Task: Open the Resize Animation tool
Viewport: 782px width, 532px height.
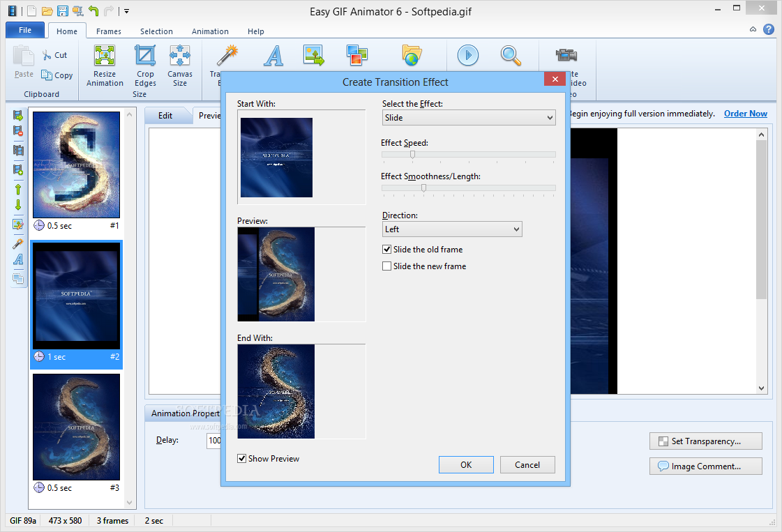Action: tap(105, 66)
